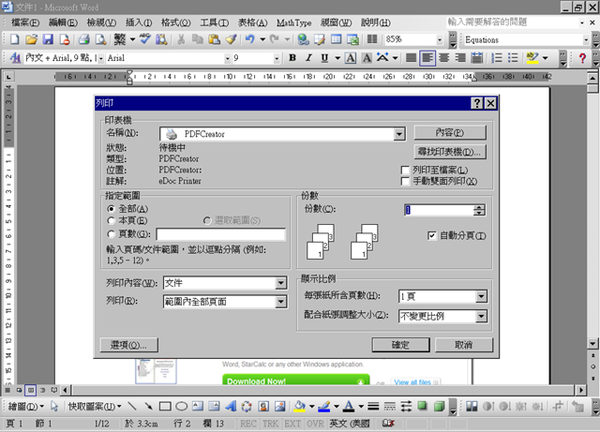Image resolution: width=600 pixels, height=432 pixels.
Task: Click the Font Color A swatch
Action: [348, 406]
